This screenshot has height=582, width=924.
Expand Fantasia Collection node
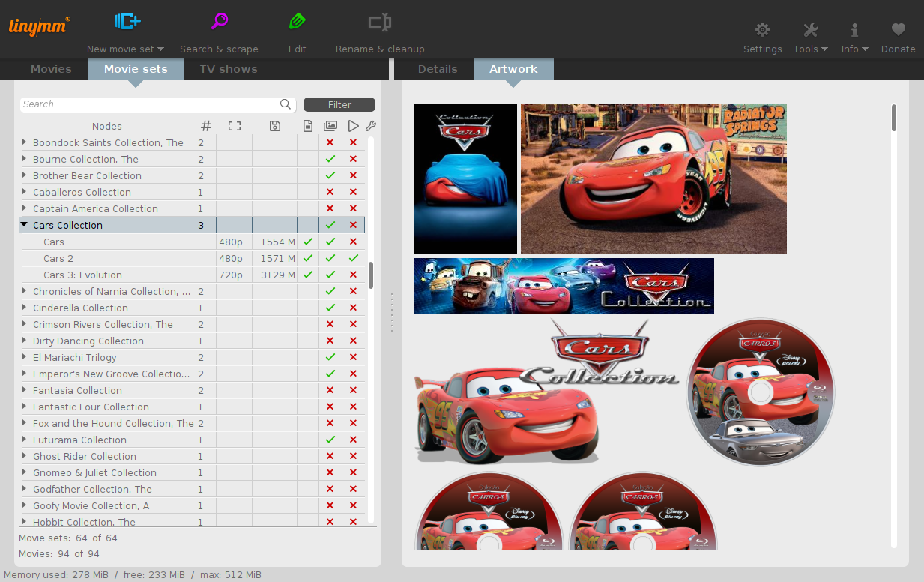24,389
